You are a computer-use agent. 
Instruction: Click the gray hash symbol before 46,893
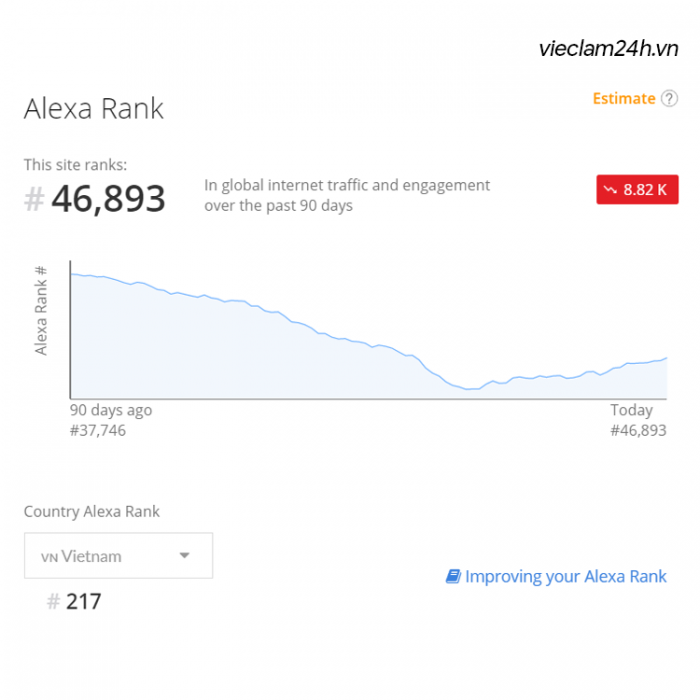tap(34, 199)
